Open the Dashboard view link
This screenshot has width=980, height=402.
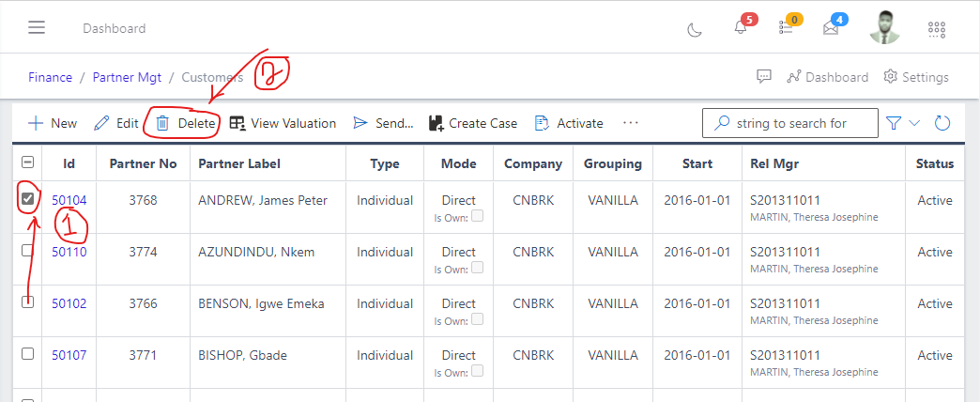pos(828,77)
